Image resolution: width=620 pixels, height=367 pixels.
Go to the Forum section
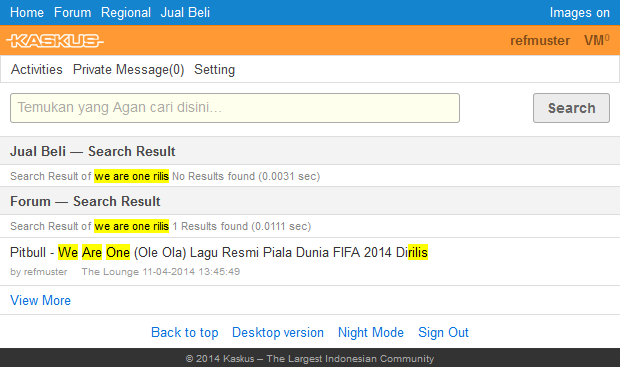click(x=72, y=13)
